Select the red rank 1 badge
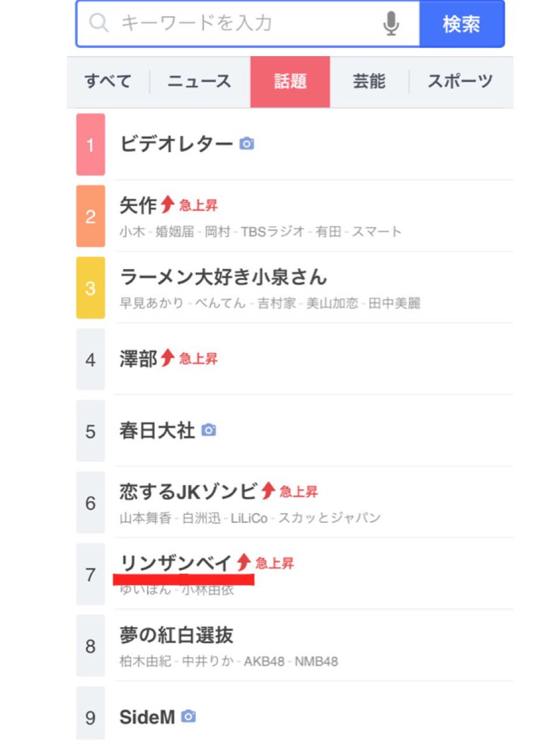 [x=91, y=144]
